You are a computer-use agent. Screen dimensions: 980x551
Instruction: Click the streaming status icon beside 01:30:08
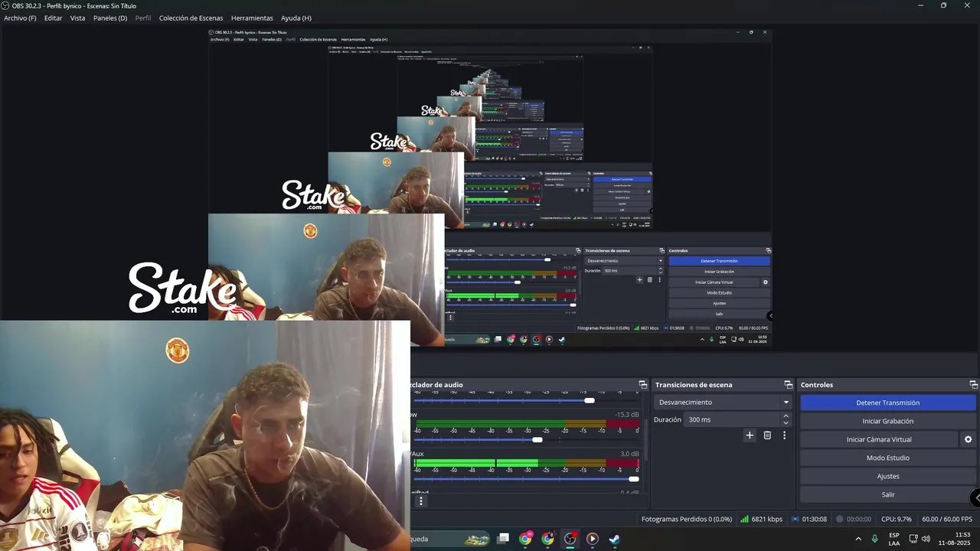[x=795, y=519]
